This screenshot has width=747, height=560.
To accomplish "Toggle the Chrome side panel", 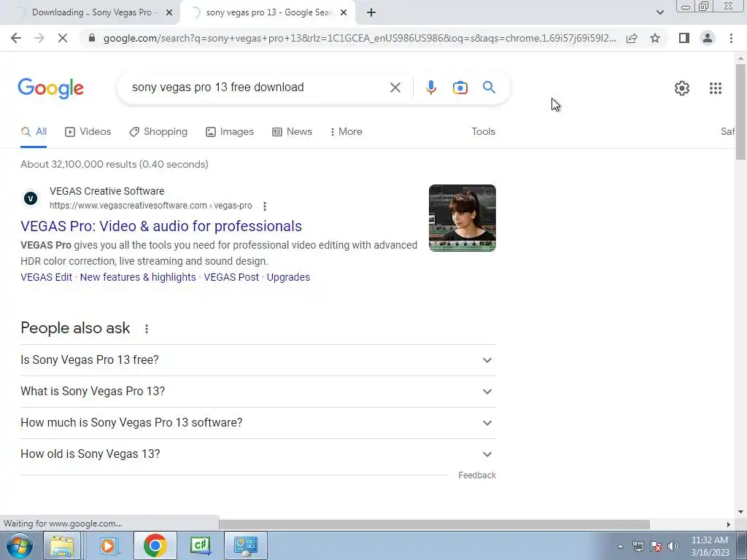I will (684, 38).
